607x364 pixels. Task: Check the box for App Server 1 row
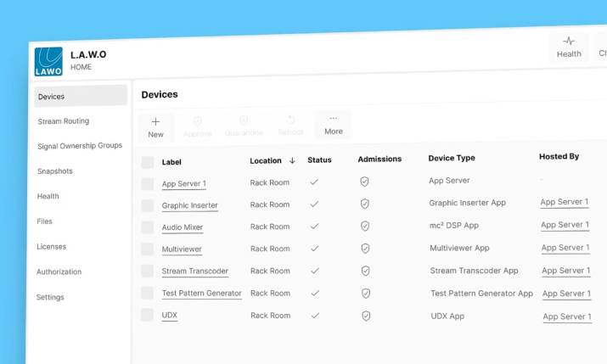pyautogui.click(x=148, y=183)
